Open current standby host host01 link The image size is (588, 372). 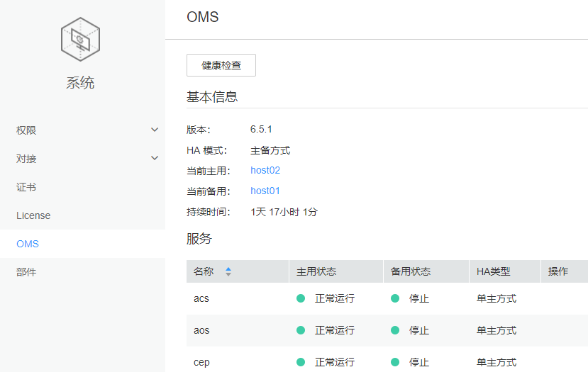pos(265,191)
